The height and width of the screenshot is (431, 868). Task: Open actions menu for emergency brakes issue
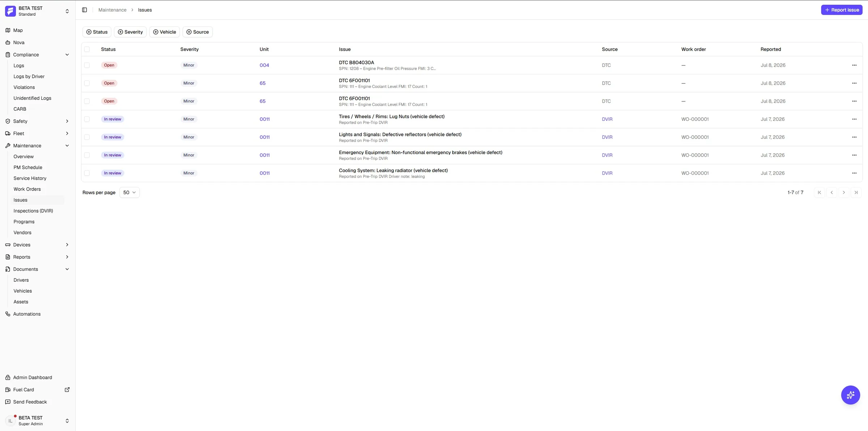point(854,155)
